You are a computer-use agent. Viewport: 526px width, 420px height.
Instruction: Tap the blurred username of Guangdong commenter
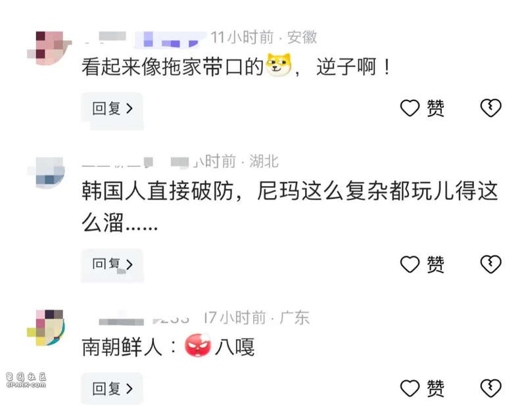(x=143, y=319)
